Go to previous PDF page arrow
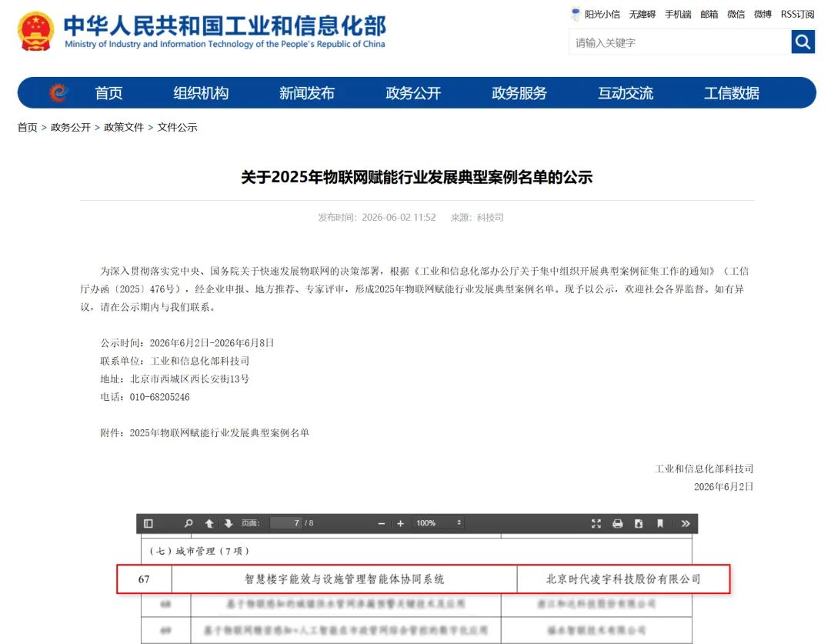831x644 pixels. [x=209, y=524]
